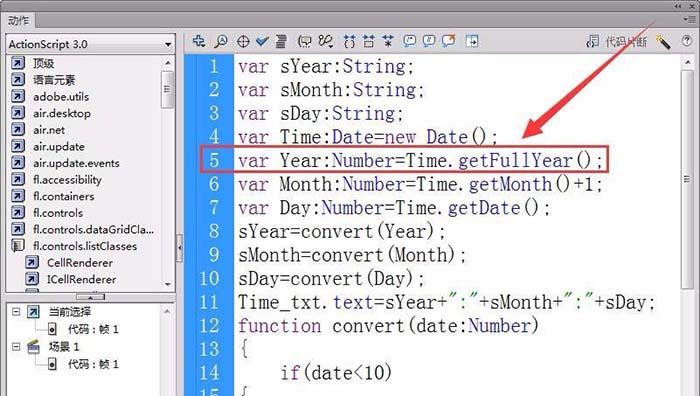Open the fl.controls.dataGridCla... package

[x=93, y=229]
